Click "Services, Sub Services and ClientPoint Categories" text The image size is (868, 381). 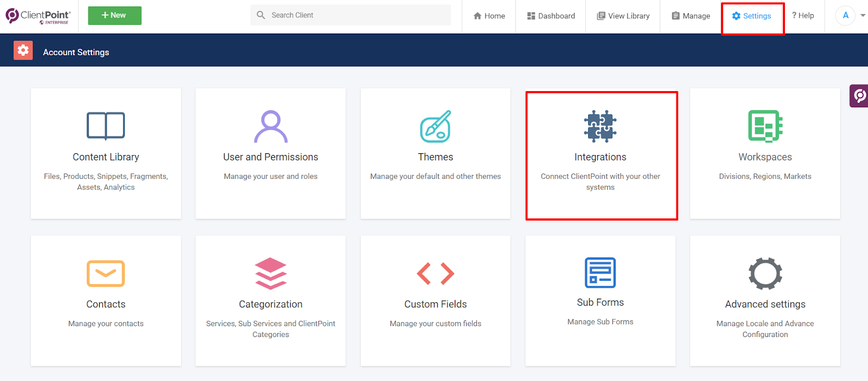point(271,329)
